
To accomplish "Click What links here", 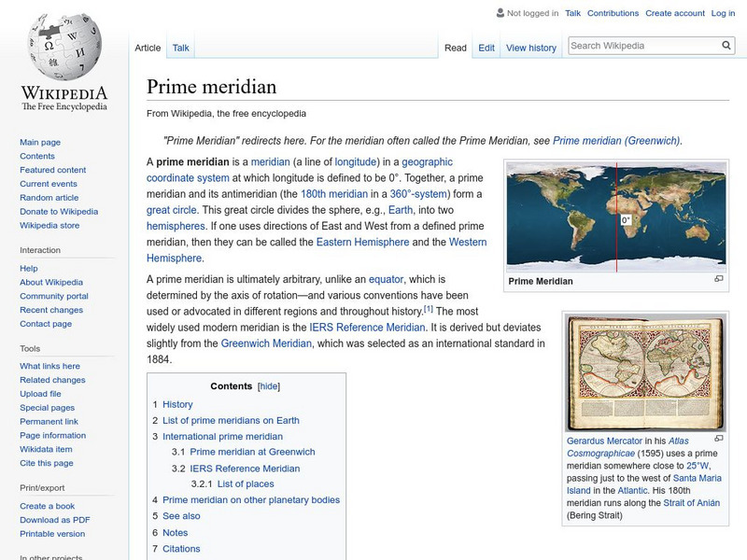I will point(50,366).
